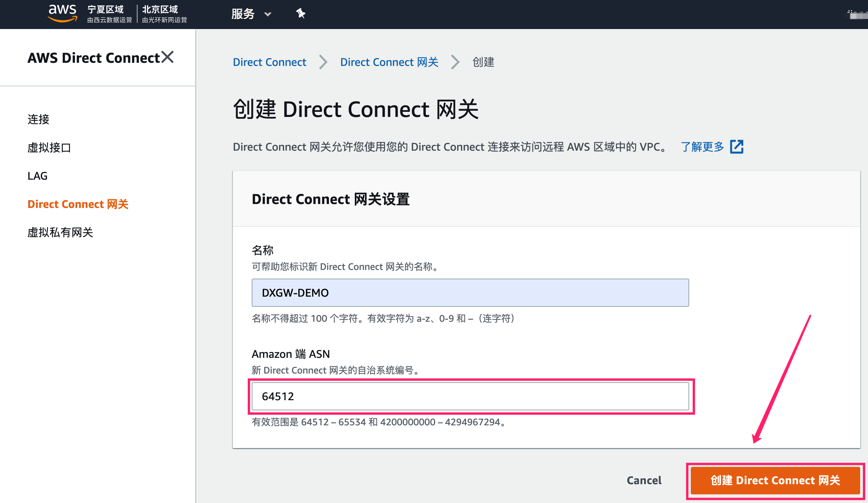Image resolution: width=868 pixels, height=503 pixels.
Task: Open 虚拟私有网关 in the sidebar
Action: (60, 232)
